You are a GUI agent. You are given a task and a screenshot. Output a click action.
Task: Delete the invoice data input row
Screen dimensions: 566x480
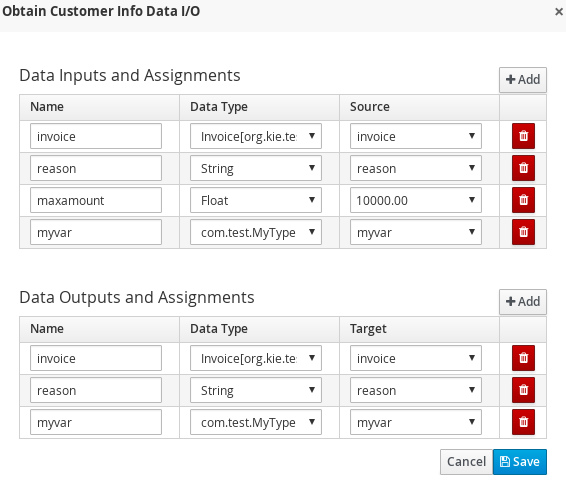(523, 136)
